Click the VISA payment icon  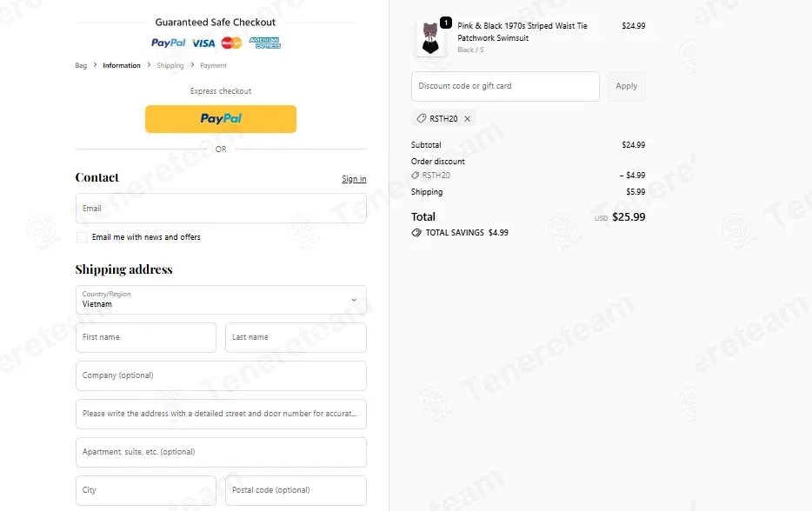(x=203, y=43)
